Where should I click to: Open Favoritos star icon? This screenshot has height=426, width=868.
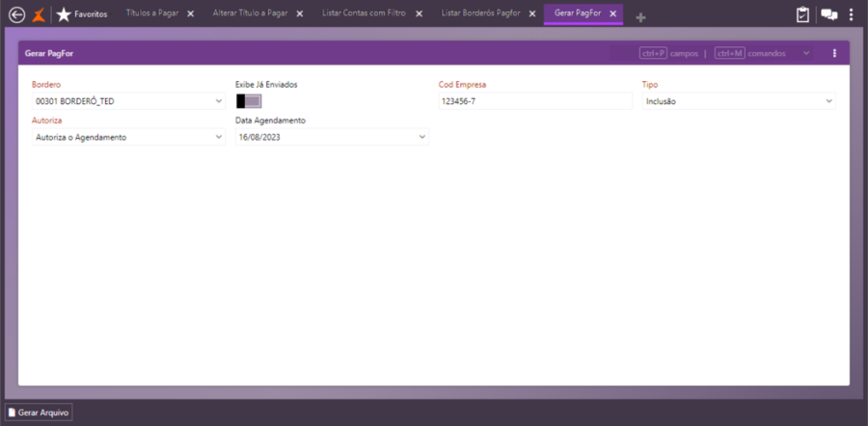(64, 14)
